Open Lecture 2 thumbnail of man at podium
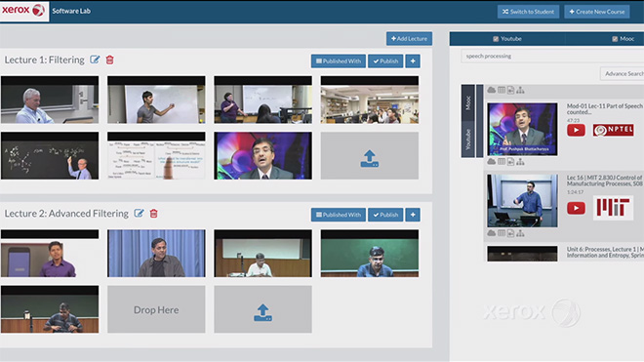This screenshot has height=362, width=644. (x=50, y=309)
